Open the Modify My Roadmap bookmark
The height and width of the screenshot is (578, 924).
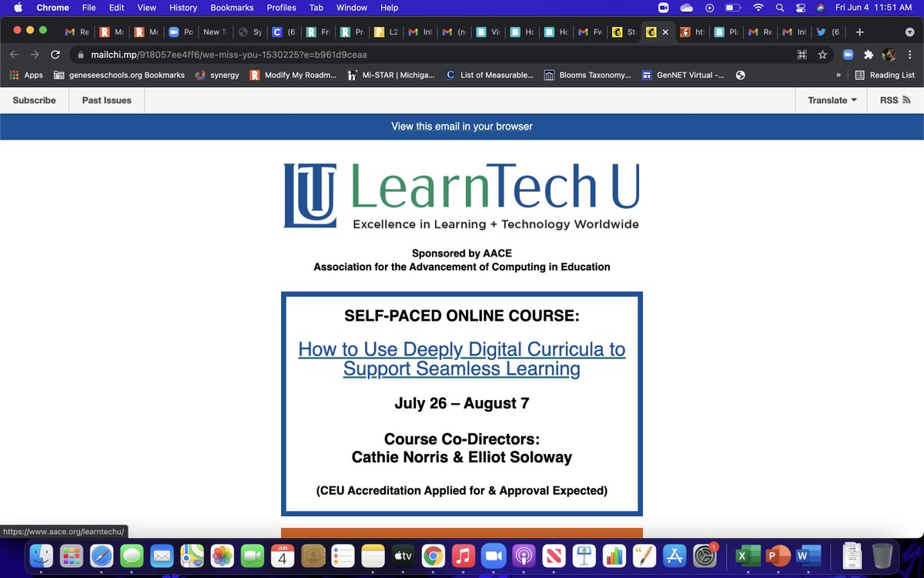click(293, 75)
